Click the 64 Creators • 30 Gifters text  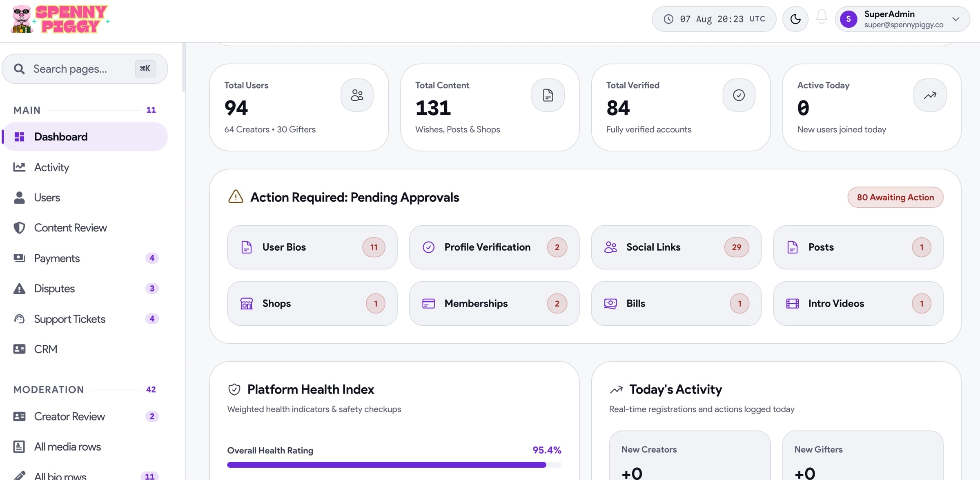click(x=270, y=129)
